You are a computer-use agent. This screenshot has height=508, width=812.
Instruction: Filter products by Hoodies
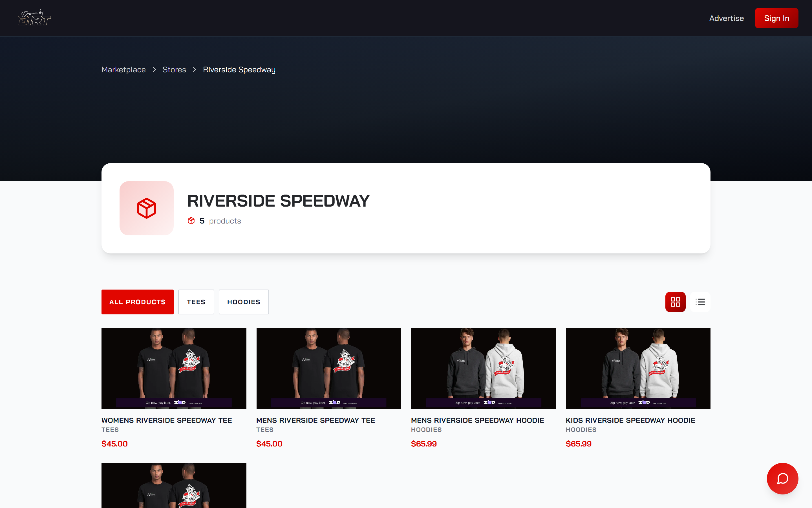point(244,302)
